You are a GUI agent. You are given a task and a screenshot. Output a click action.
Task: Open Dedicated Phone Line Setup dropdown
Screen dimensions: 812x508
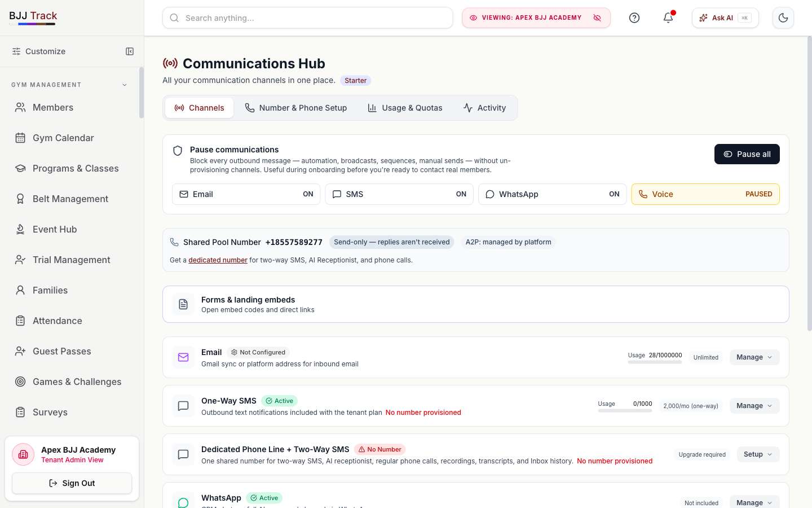click(758, 454)
